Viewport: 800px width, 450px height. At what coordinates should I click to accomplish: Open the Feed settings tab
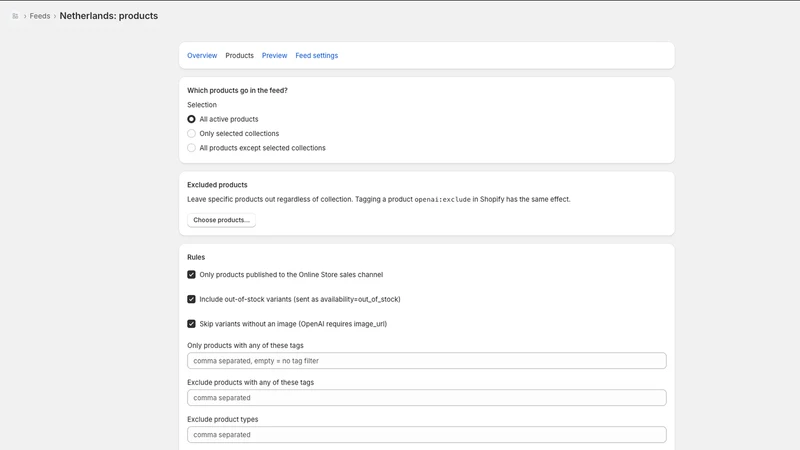pyautogui.click(x=316, y=56)
